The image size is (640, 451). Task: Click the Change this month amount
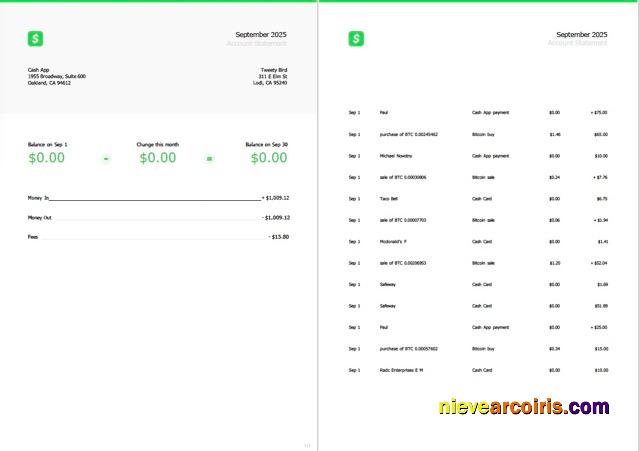pyautogui.click(x=157, y=158)
